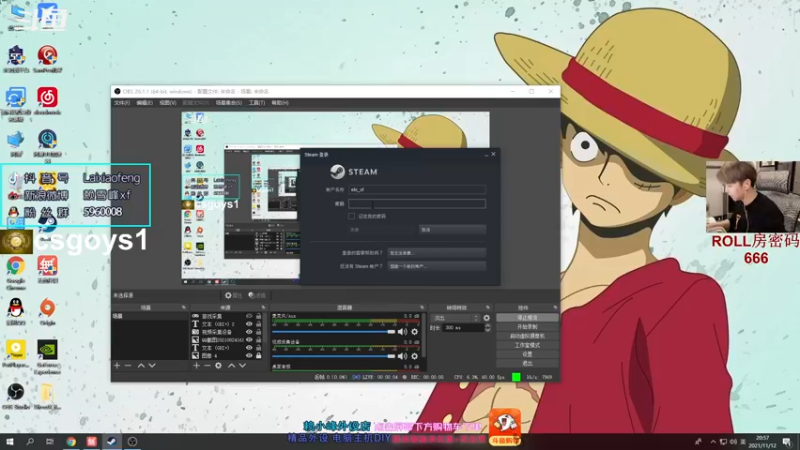Viewport: 800px width, 450px height.
Task: Toggle visibility eye of 视频采集设备 source
Action: click(249, 332)
